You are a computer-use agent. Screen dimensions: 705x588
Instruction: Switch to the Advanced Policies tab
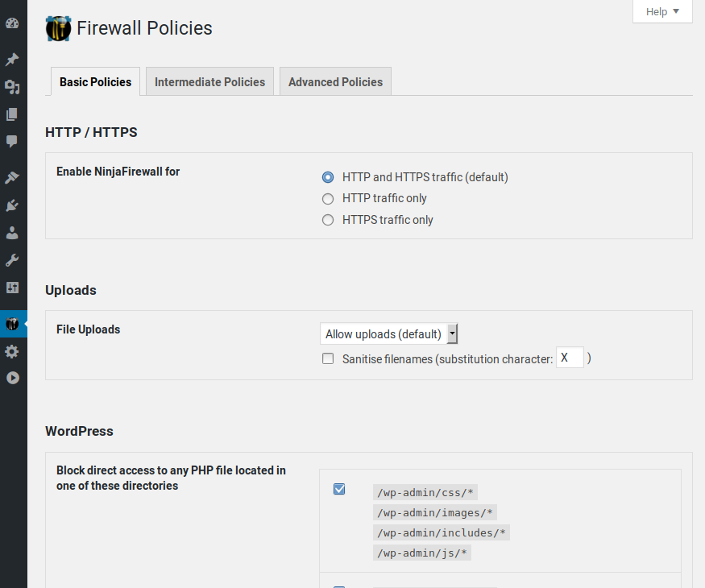(335, 82)
